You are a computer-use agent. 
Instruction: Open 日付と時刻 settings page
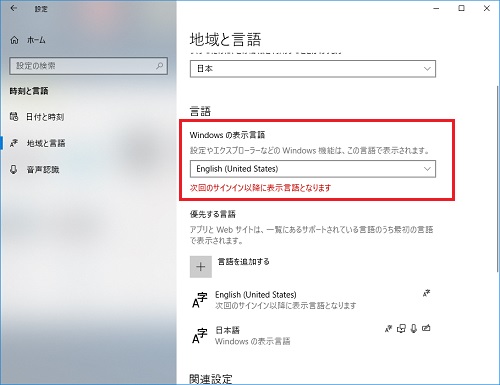[x=45, y=117]
